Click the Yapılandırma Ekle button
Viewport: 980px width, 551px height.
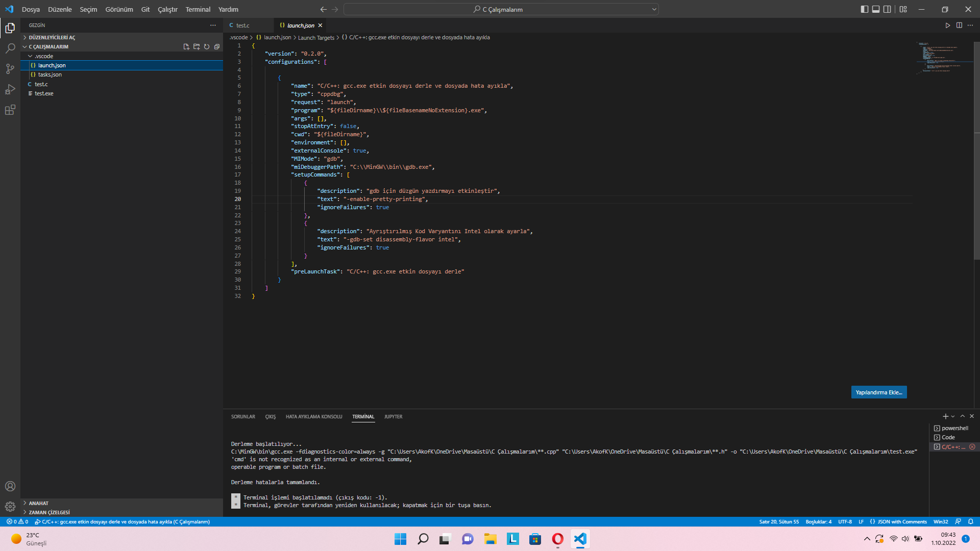pyautogui.click(x=878, y=392)
